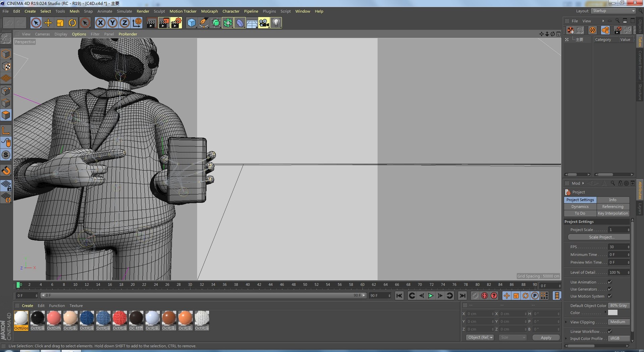Switch to the Key Interpolation tab

tap(613, 213)
